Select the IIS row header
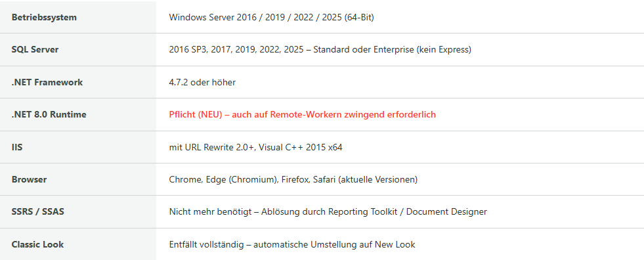Image resolution: width=644 pixels, height=260 pixels. pos(17,147)
